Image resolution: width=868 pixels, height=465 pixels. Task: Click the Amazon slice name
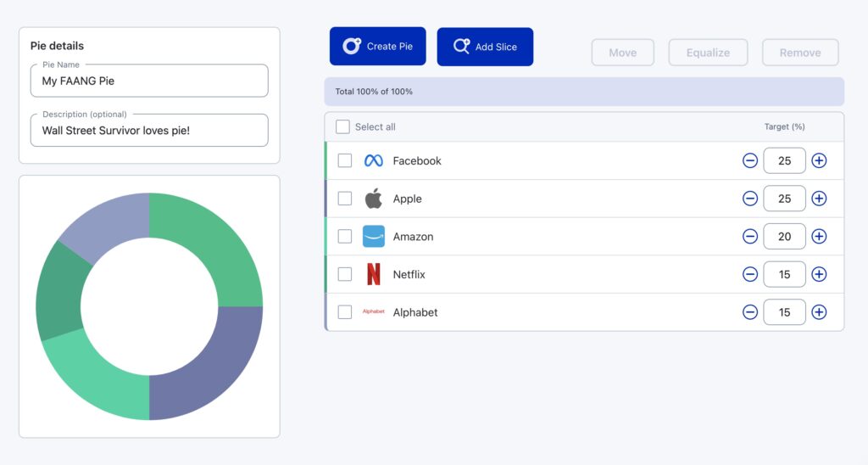[x=413, y=237]
